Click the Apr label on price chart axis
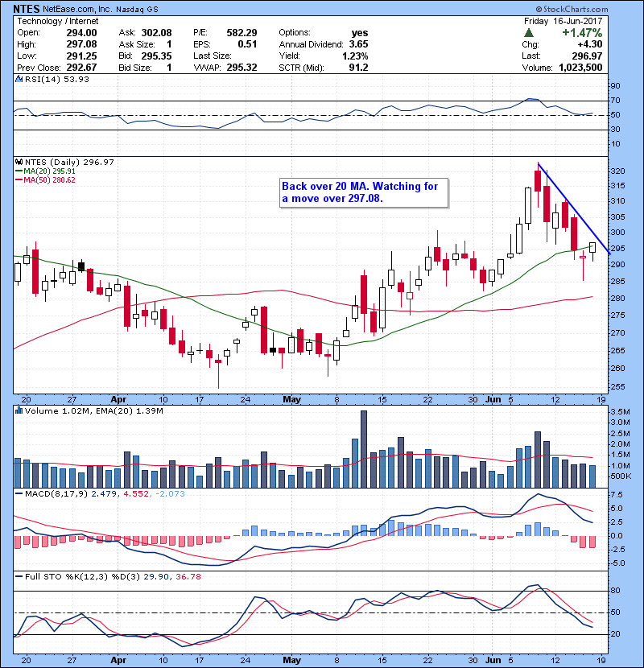Screen dimensions: 644x668 118,400
